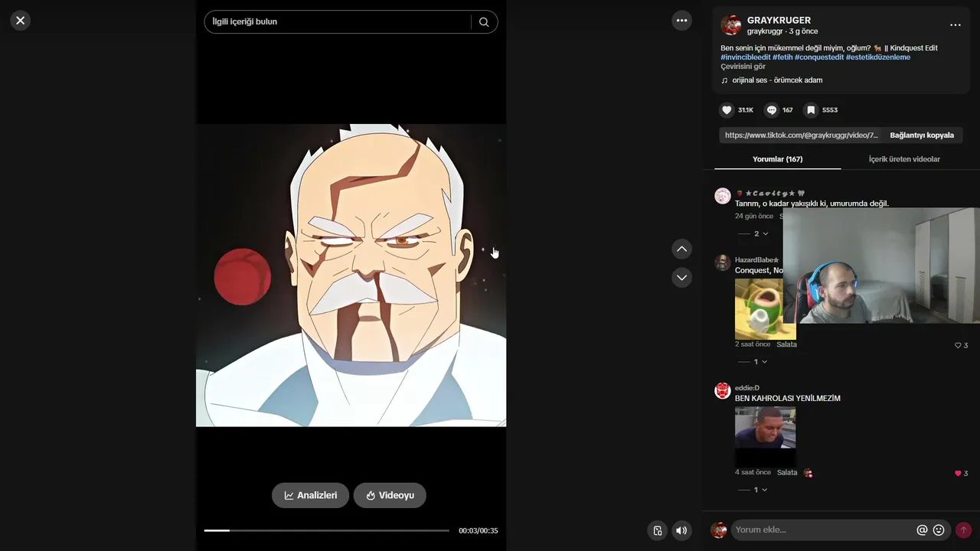
Task: Open eddie:D's red avatar
Action: pos(722,390)
